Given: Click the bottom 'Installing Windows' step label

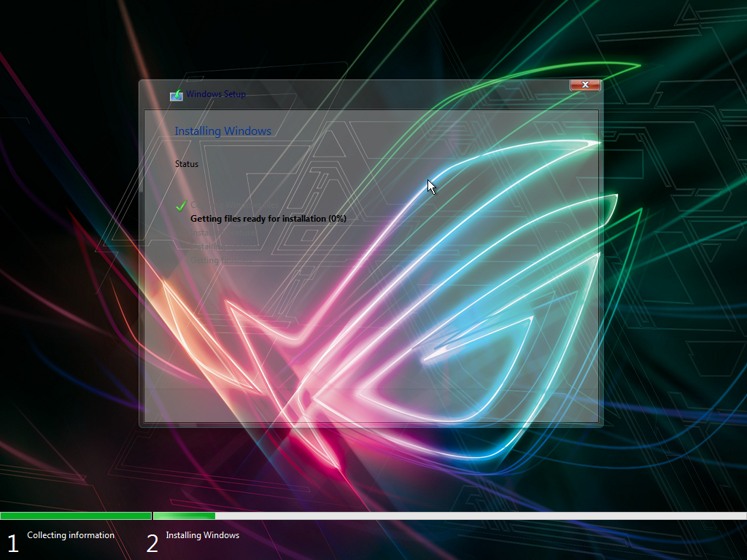Looking at the screenshot, I should click(x=203, y=535).
